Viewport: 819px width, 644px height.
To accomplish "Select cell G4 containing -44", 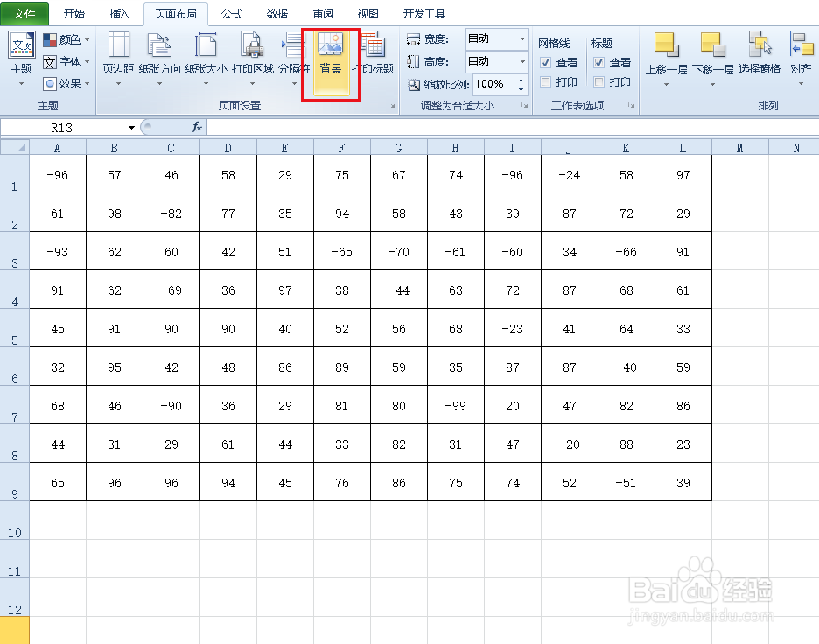I will (398, 290).
